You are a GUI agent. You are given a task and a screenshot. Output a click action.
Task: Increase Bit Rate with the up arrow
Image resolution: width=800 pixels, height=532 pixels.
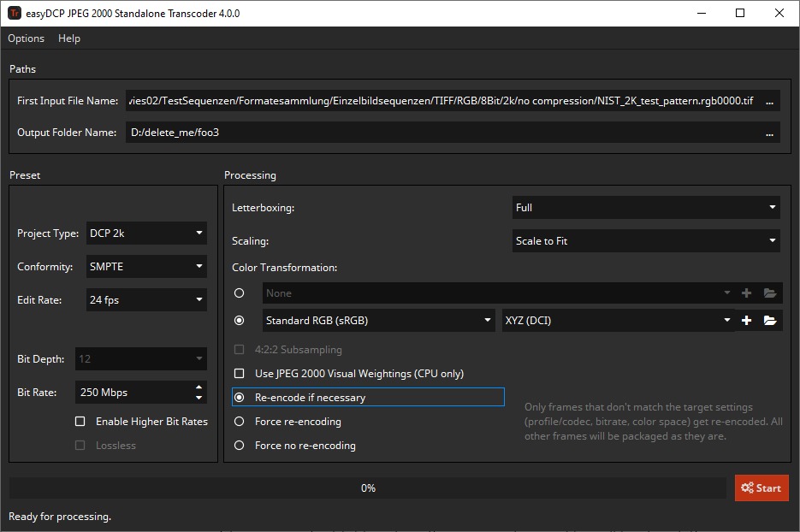(199, 387)
